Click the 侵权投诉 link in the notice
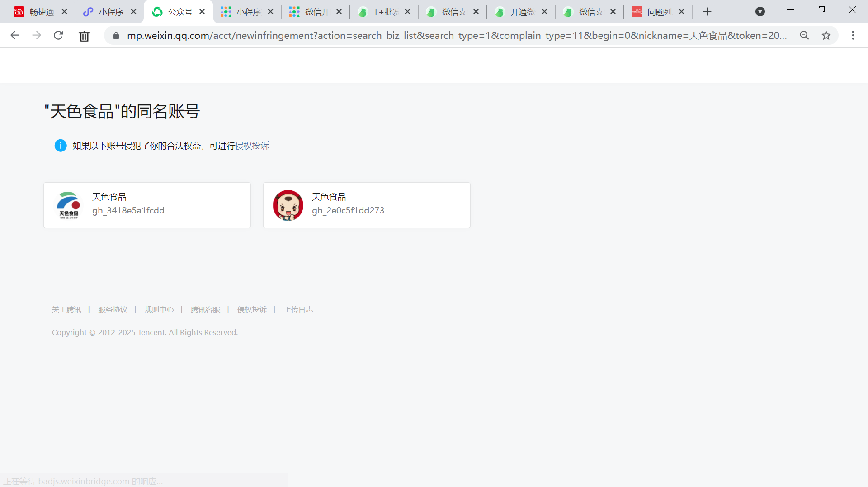868x487 pixels. 252,146
